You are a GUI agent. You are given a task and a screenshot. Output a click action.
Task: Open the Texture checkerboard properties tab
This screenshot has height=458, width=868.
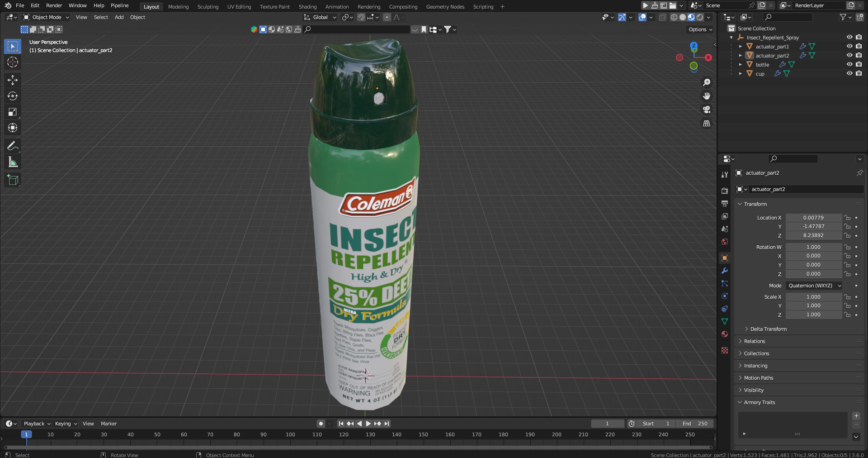pyautogui.click(x=725, y=350)
